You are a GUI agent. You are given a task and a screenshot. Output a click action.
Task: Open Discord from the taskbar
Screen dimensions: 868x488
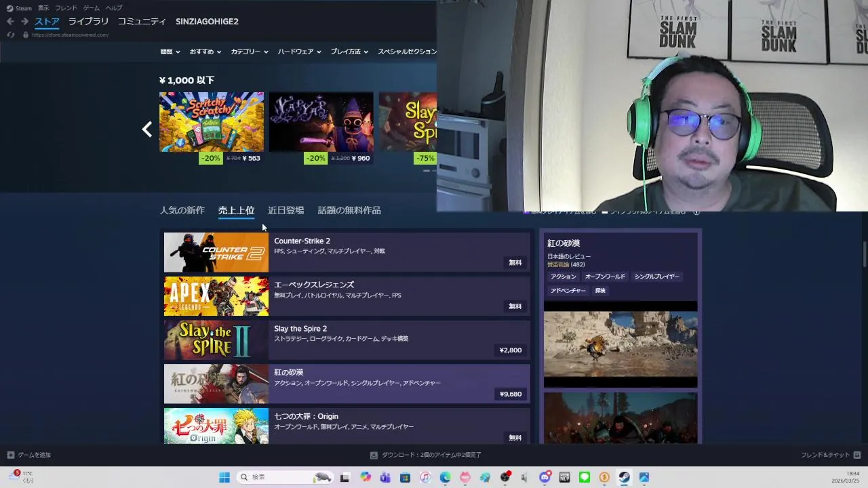click(545, 477)
